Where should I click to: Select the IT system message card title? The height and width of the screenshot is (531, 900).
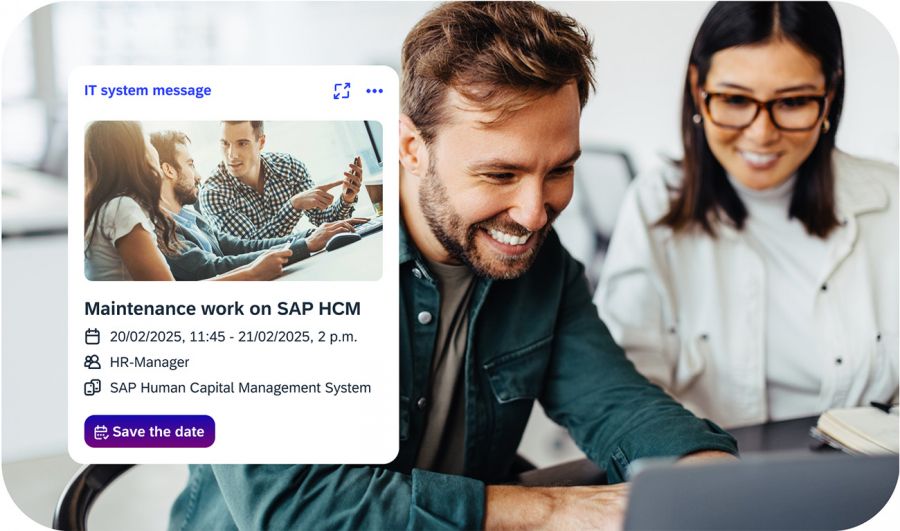pos(148,91)
